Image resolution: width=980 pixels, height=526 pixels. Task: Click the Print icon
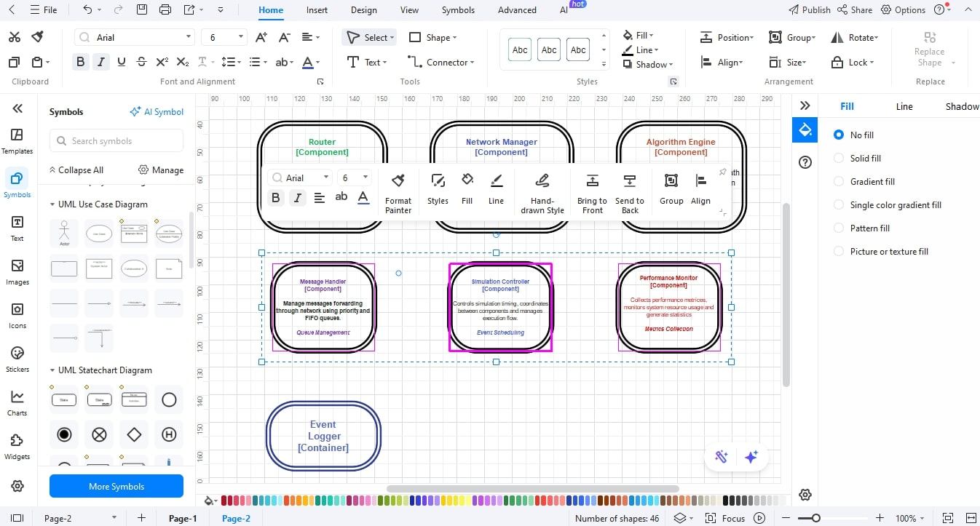pos(165,9)
